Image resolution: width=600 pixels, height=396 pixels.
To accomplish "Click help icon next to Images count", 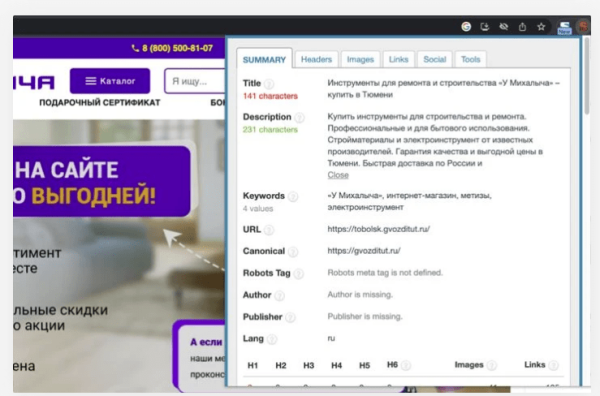I will tap(492, 365).
